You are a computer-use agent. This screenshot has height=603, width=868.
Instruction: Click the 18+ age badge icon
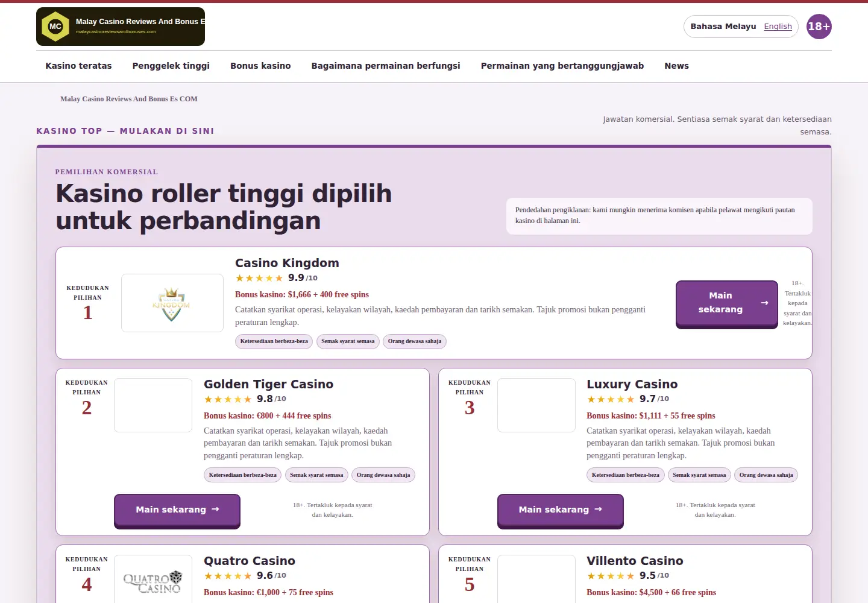point(819,27)
